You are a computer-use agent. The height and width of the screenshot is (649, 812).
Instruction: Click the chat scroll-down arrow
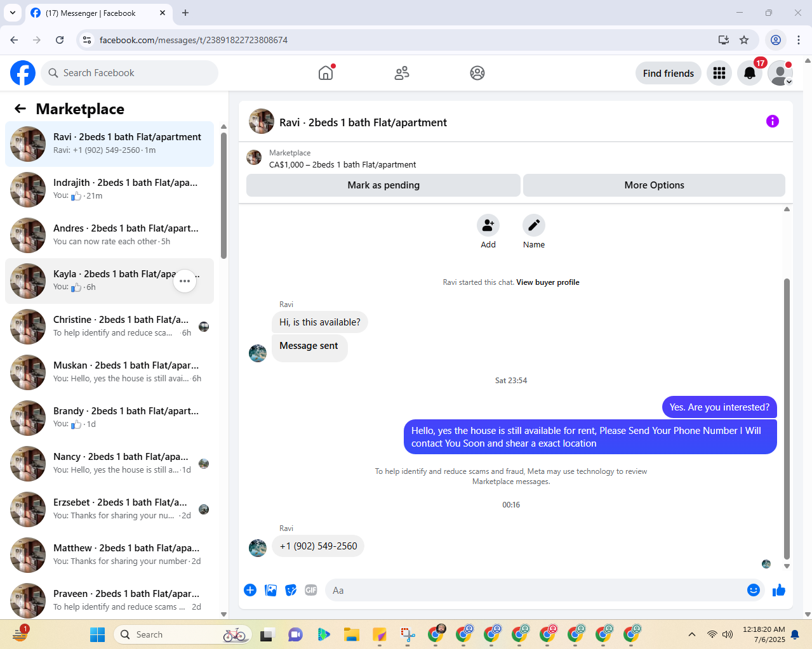point(787,567)
